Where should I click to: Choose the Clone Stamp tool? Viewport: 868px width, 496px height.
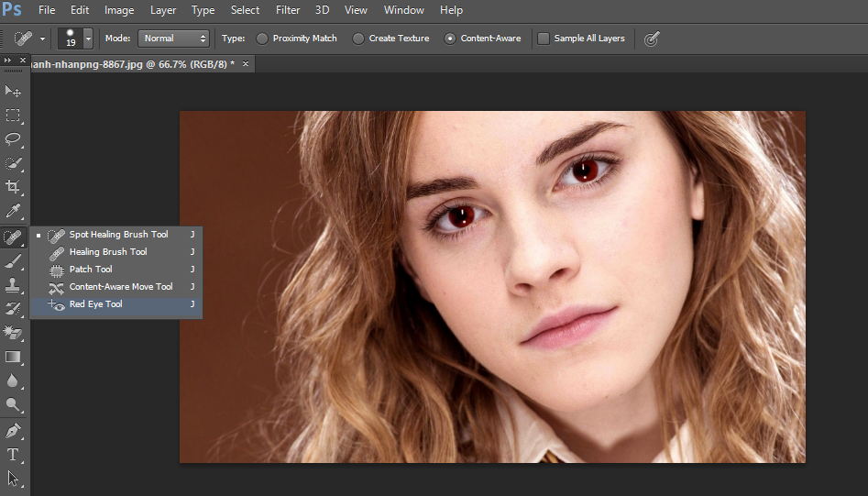(13, 285)
